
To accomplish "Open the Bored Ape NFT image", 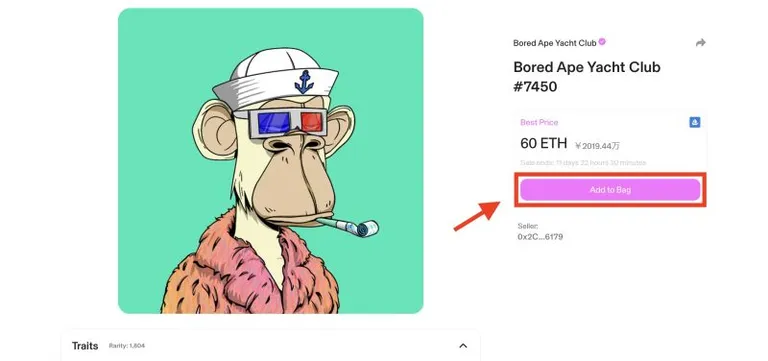I will [270, 161].
